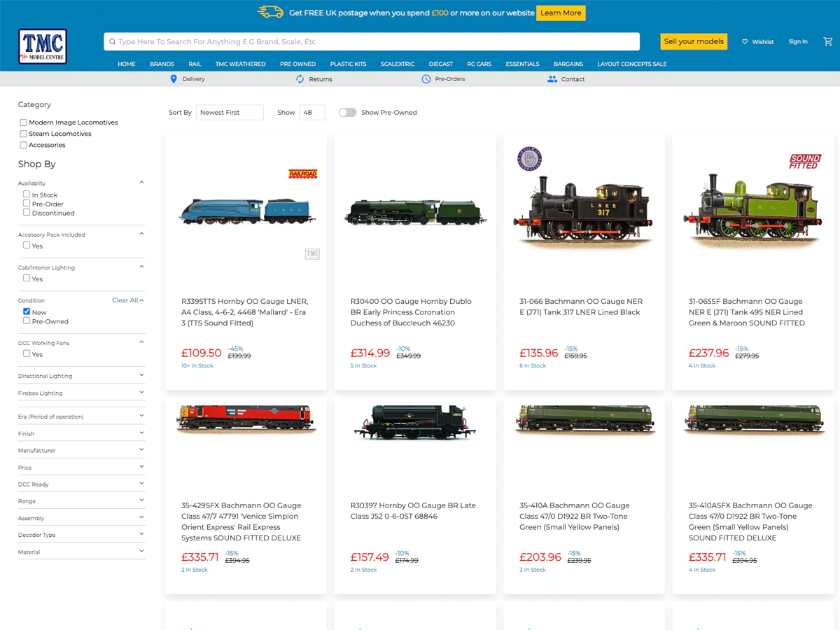Click the small TMC badge on Mallard card

(x=312, y=253)
